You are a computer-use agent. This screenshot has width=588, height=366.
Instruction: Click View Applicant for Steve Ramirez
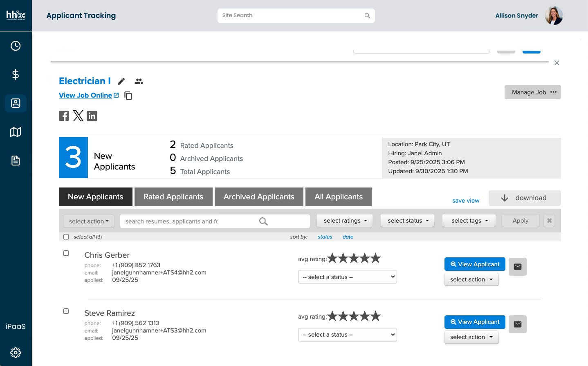475,322
